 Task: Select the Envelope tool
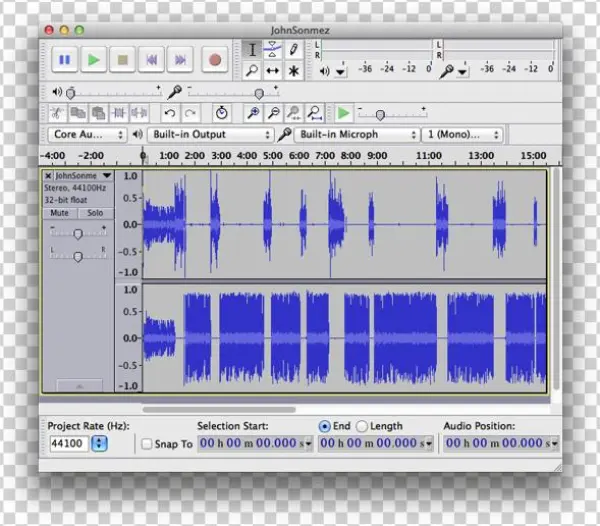point(273,49)
